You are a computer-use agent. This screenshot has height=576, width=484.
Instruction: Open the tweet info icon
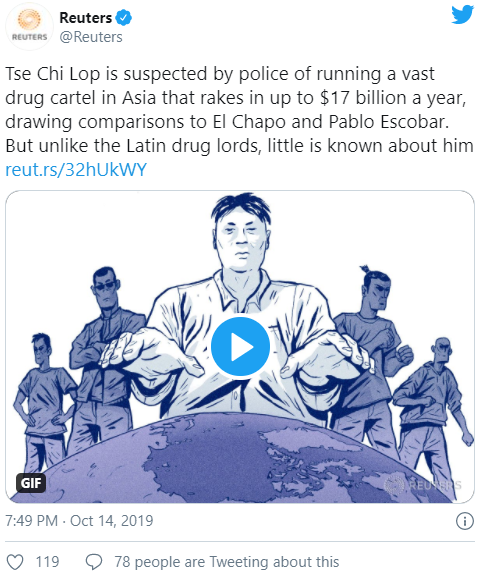pyautogui.click(x=465, y=521)
